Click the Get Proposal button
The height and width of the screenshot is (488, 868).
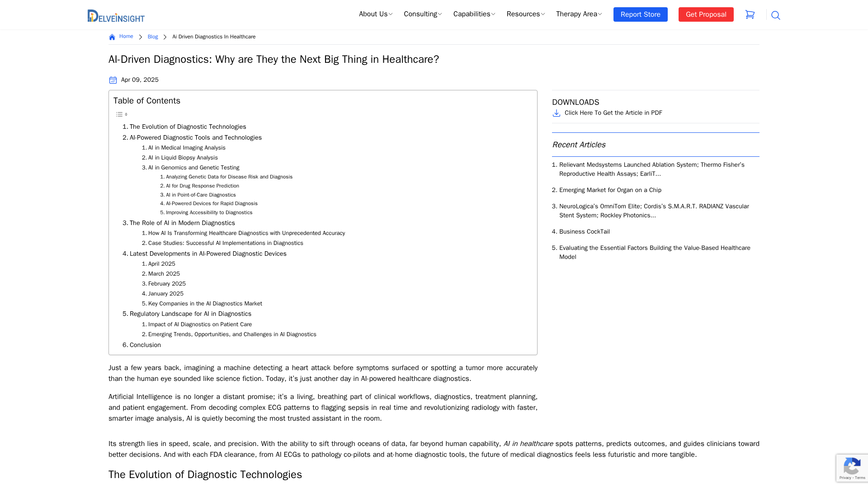click(706, 14)
